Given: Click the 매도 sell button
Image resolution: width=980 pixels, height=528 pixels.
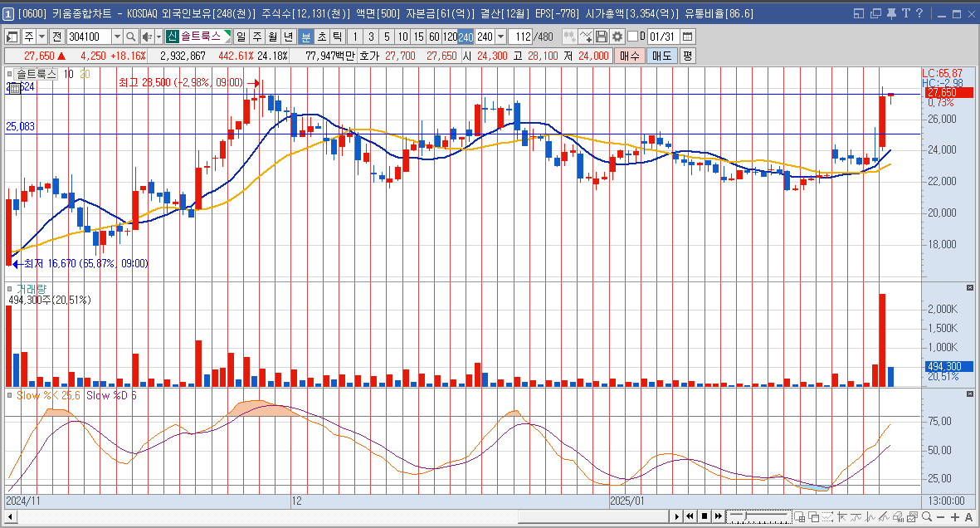Looking at the screenshot, I should pyautogui.click(x=661, y=56).
